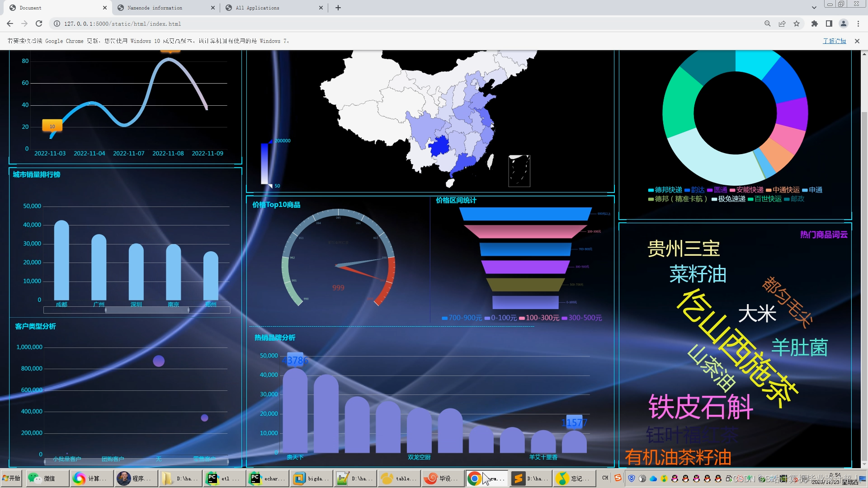Open the zoom magnifier icon in address bar
The width and height of the screenshot is (868, 488).
[x=767, y=23]
